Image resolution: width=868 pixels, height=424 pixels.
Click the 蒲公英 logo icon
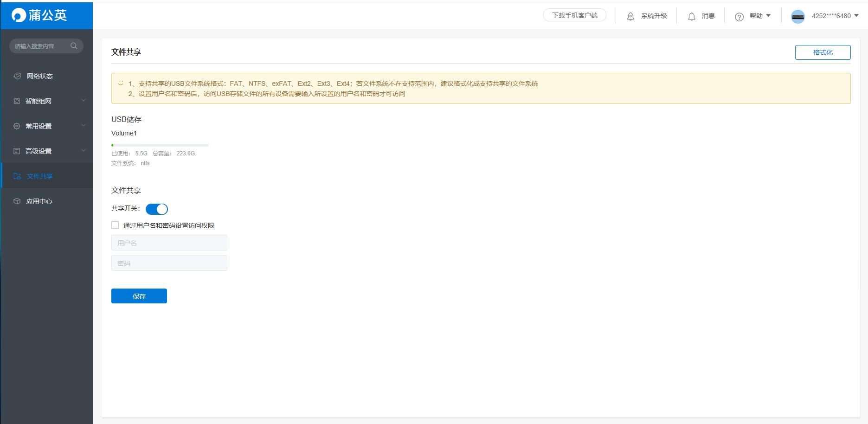pyautogui.click(x=19, y=15)
